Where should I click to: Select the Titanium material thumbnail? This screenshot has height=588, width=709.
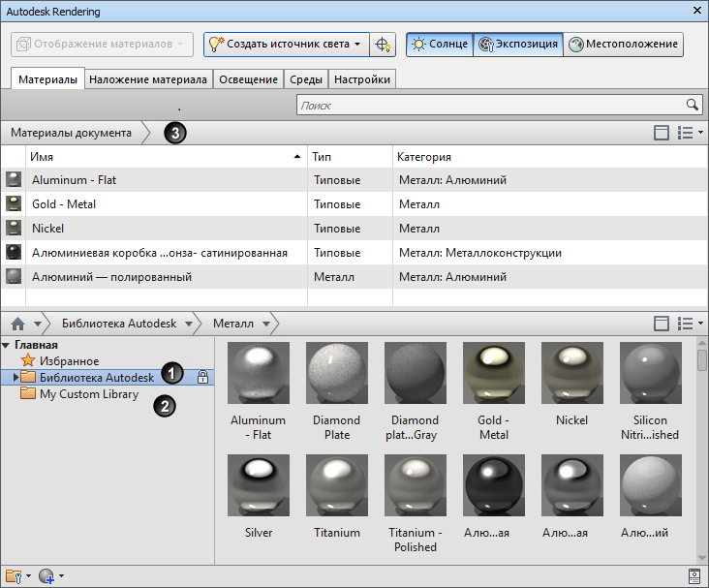pyautogui.click(x=337, y=485)
